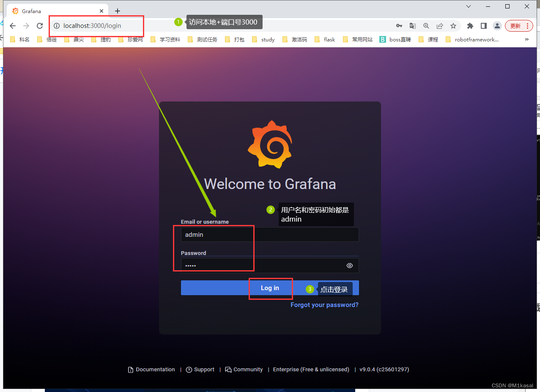Open the robotframework bookmark folder
This screenshot has width=540, height=392.
(472, 39)
